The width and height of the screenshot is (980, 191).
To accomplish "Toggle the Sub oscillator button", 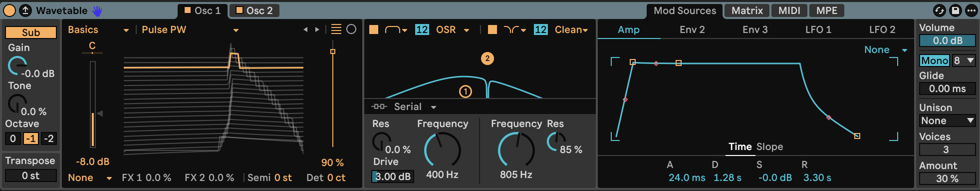I will [x=31, y=32].
